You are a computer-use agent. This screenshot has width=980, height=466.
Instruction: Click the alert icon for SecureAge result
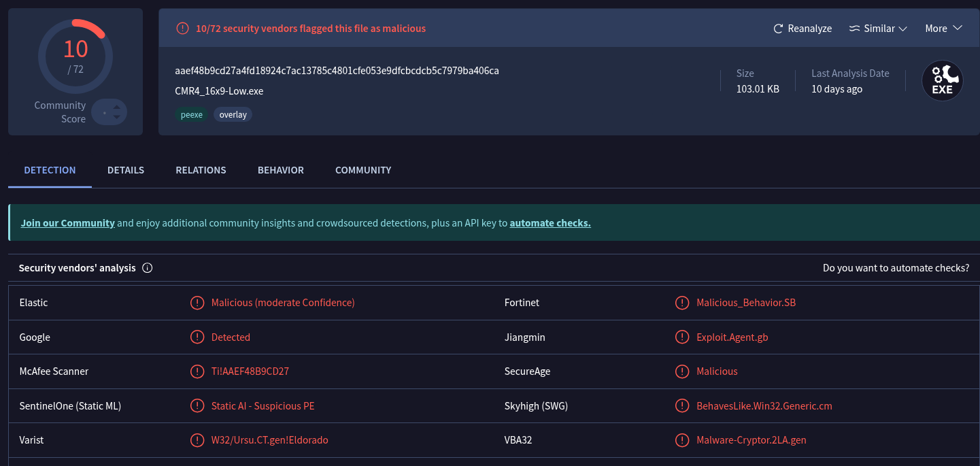[682, 371]
